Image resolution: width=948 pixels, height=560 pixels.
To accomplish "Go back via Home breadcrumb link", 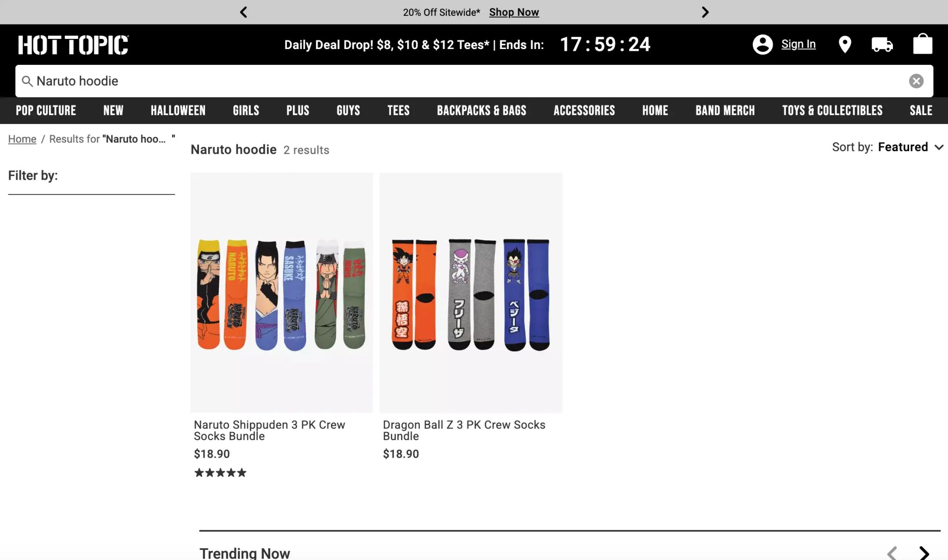I will pos(22,139).
